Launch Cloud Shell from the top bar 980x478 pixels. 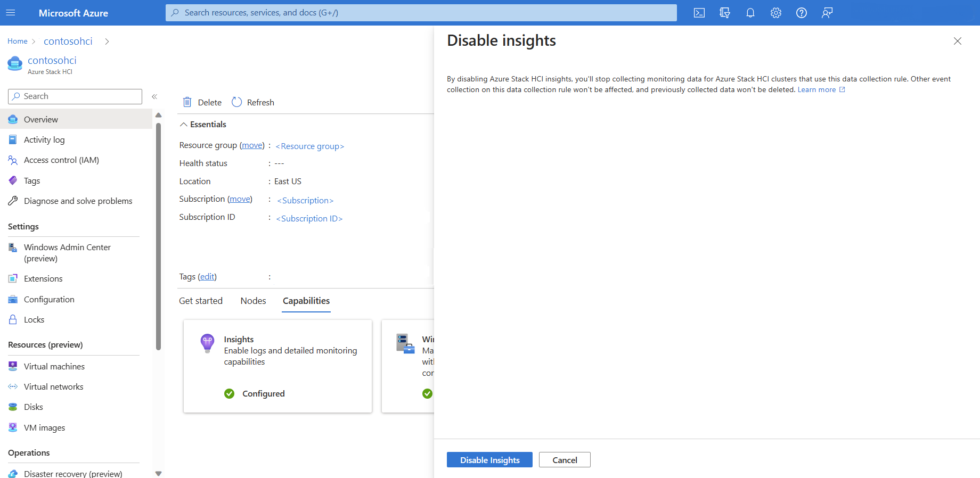699,13
